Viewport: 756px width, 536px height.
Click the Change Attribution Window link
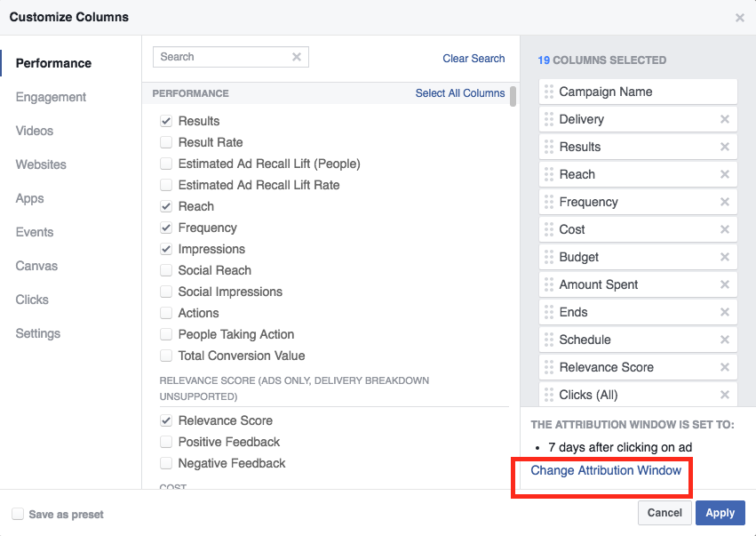(x=606, y=470)
